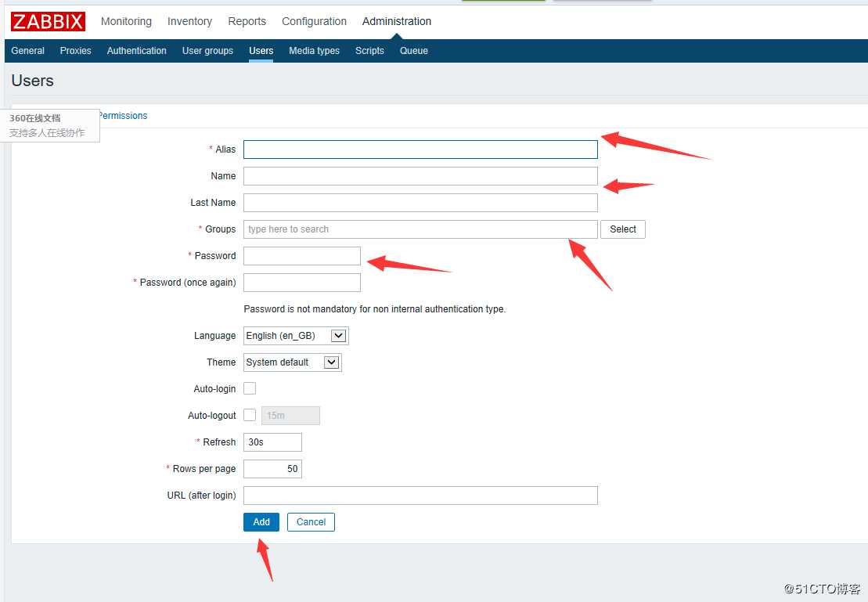
Task: Go to General submenu
Action: click(27, 51)
